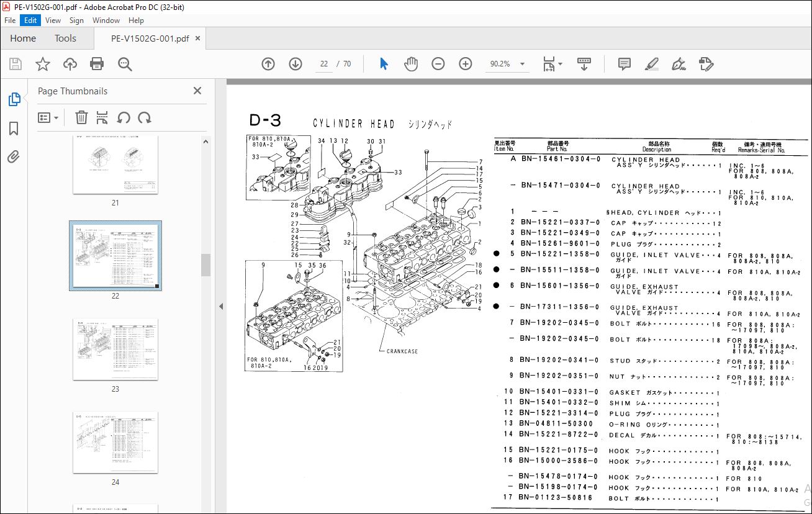Viewport: 812px width, 514px height.
Task: Click part number BN-15461-0304-0
Action: pyautogui.click(x=561, y=159)
